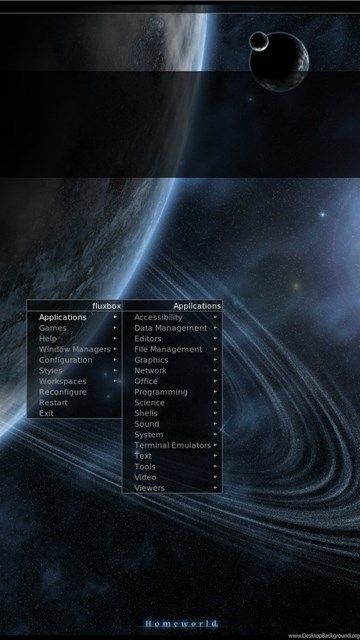Open File Management submenu
The height and width of the screenshot is (640, 360).
[x=172, y=349]
